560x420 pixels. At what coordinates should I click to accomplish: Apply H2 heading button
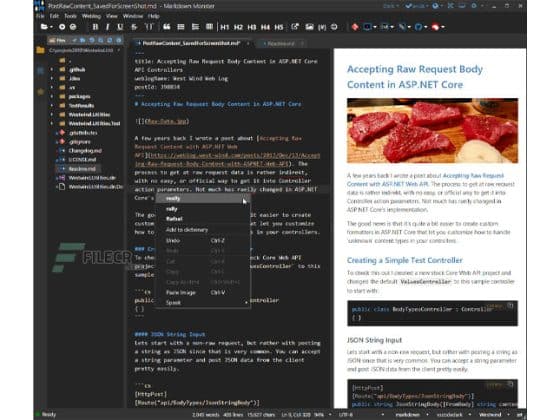pyautogui.click(x=238, y=27)
